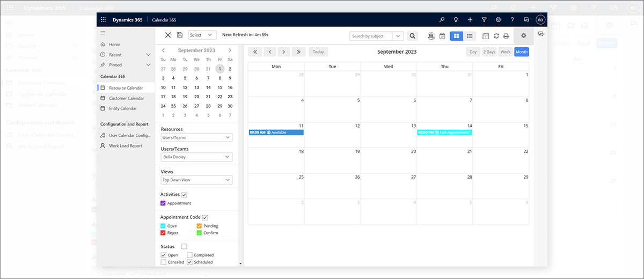Viewport: 644px width, 279px height.
Task: Toggle the Activities checkbox
Action: (185, 195)
